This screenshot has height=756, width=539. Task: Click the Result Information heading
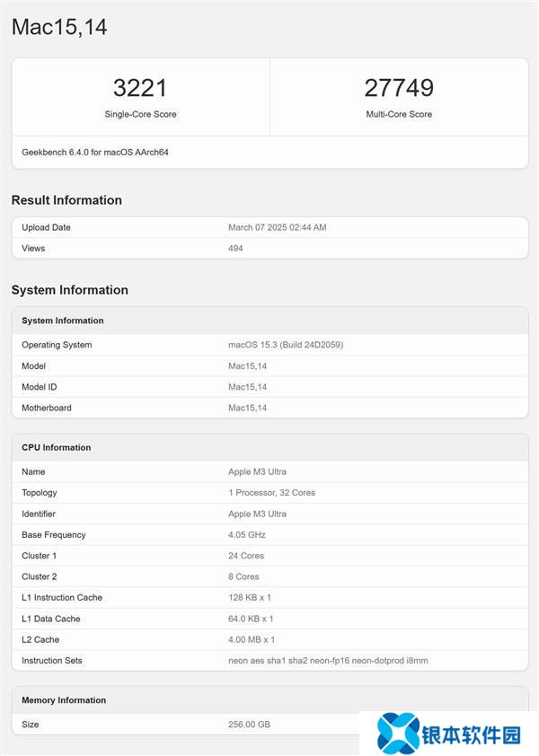pos(66,200)
